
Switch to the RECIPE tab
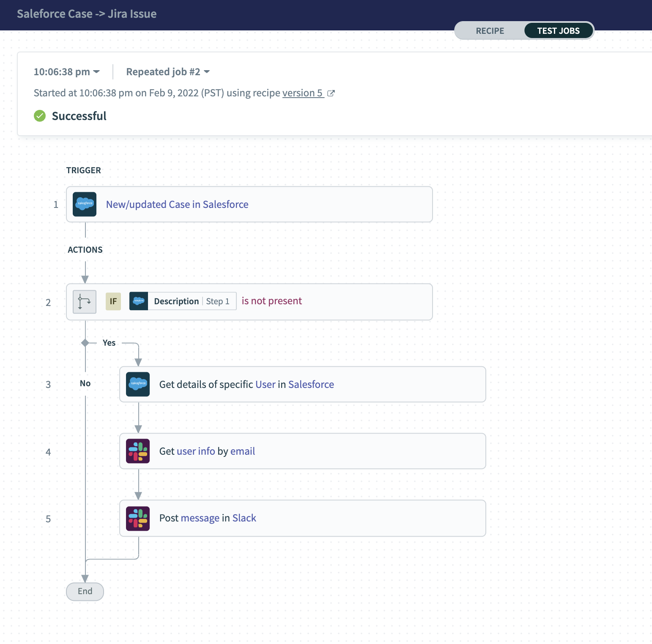pyautogui.click(x=490, y=31)
